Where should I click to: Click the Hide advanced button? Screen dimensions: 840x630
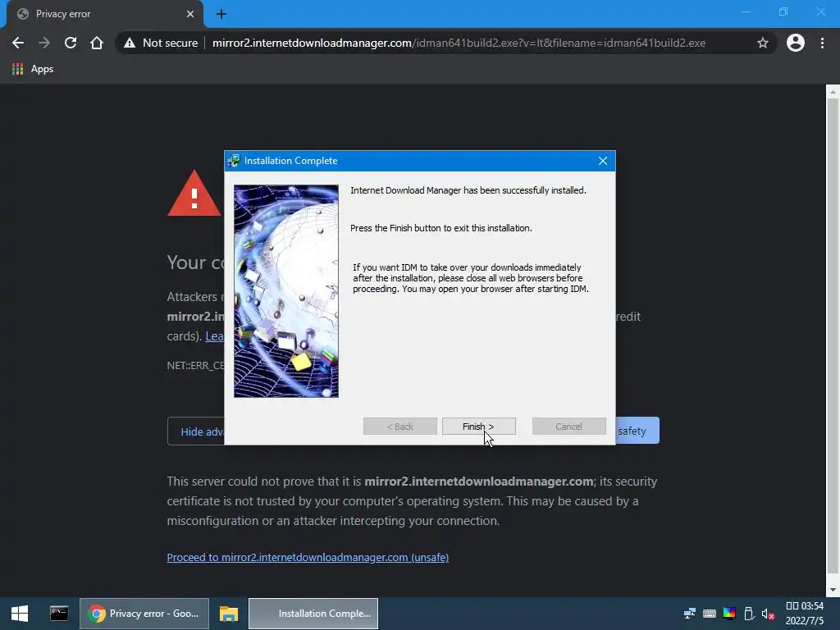pos(196,431)
